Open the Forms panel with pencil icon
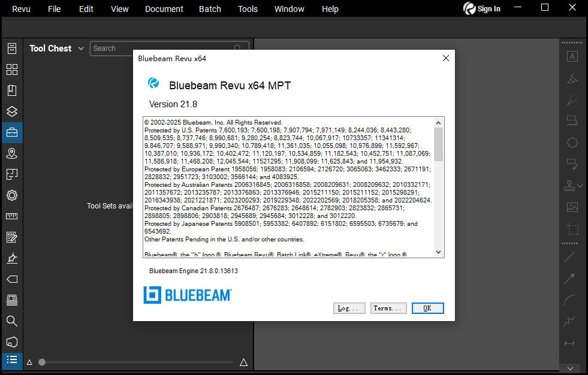Screen dimensions: 588x375 click(x=12, y=237)
